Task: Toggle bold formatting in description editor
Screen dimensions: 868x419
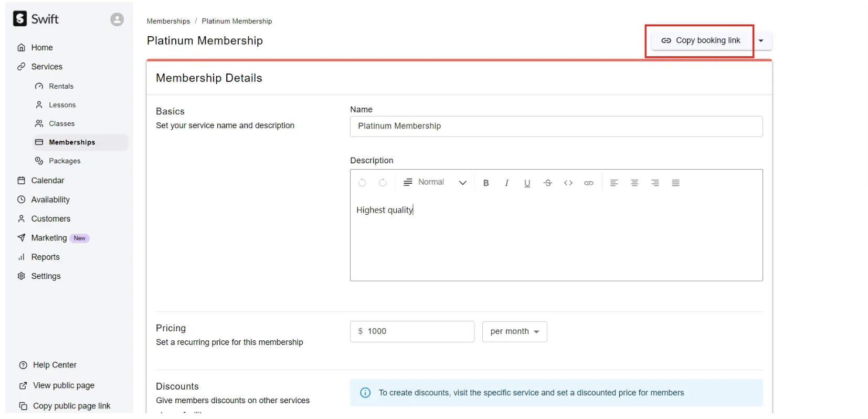Action: [x=486, y=183]
